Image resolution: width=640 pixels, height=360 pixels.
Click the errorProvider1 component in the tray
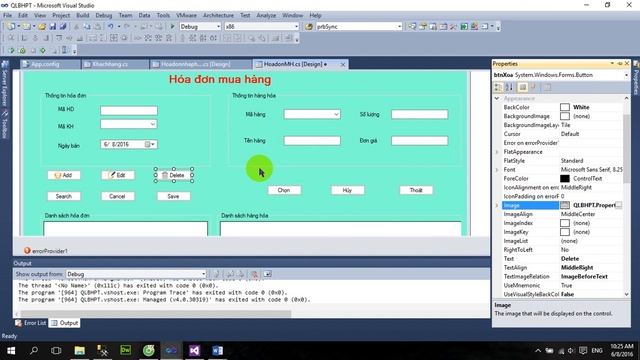(46, 251)
